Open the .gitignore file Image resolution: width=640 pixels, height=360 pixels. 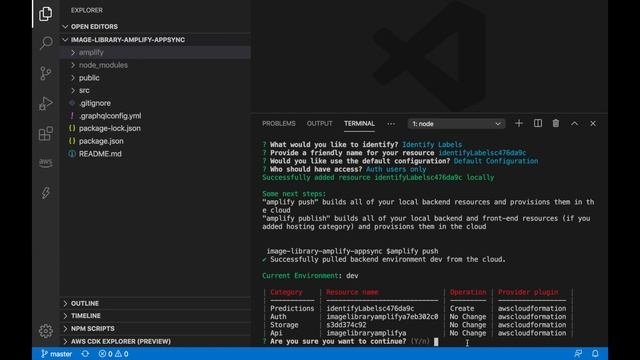[155, 103]
